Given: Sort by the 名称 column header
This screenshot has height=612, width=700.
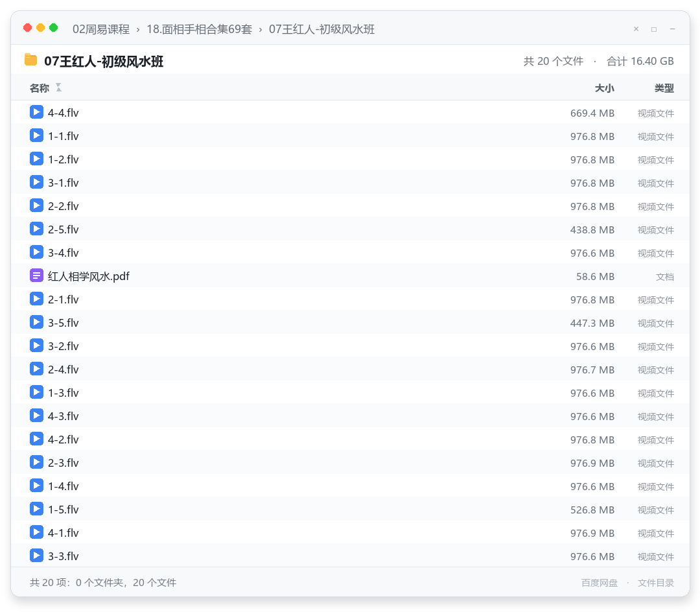Looking at the screenshot, I should coord(40,88).
